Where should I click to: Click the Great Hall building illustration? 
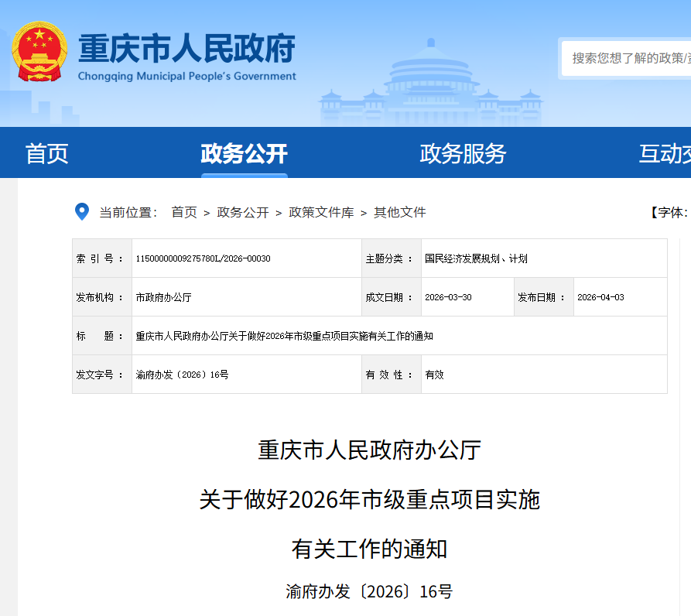click(431, 85)
